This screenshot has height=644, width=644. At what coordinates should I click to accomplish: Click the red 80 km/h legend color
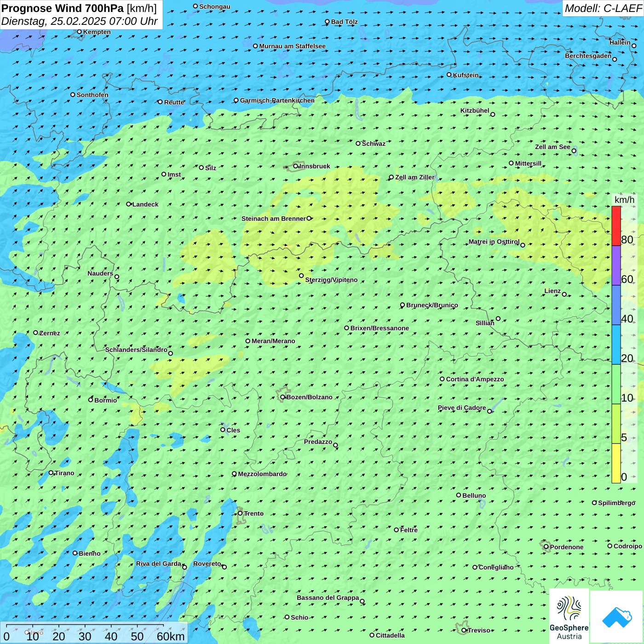pyautogui.click(x=616, y=226)
